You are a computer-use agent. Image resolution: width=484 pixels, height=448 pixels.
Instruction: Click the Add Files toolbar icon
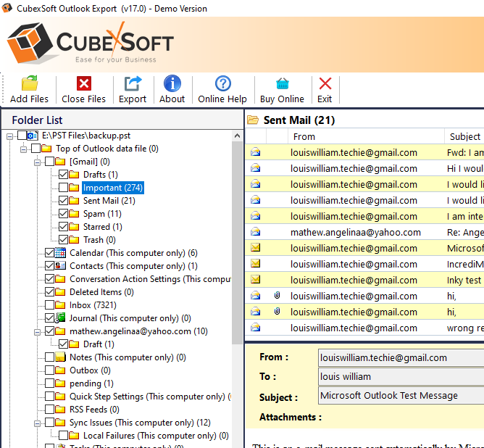click(29, 83)
